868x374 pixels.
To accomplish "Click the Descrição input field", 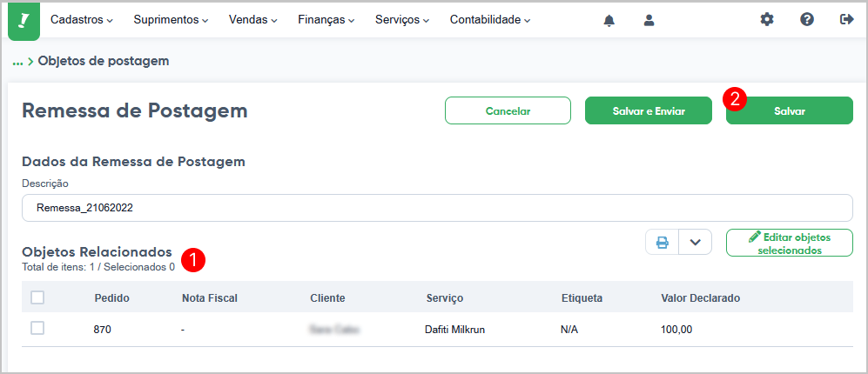I will (437, 208).
